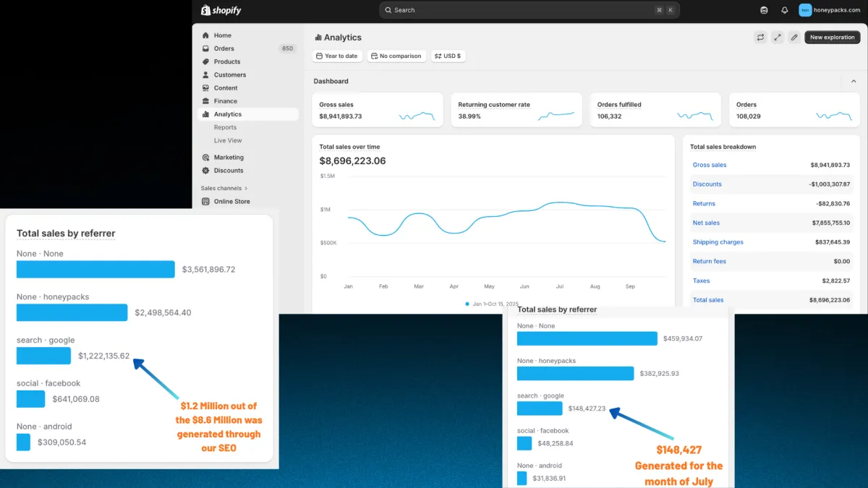Open the Year to date date picker
Image resolution: width=868 pixels, height=488 pixels.
click(337, 56)
